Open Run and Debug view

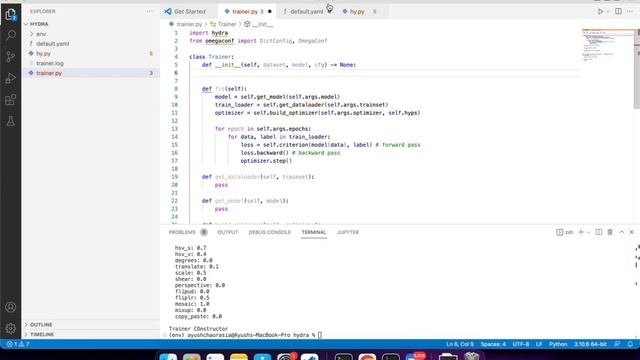pyautogui.click(x=11, y=78)
